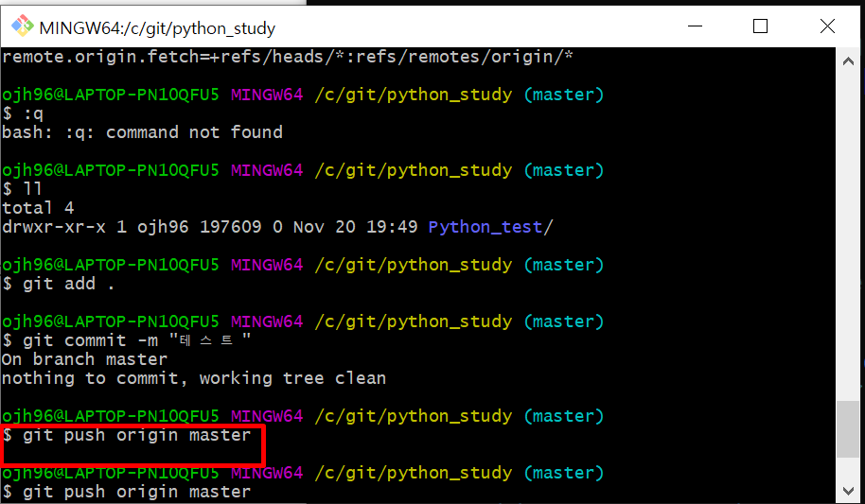Click the 'total 4' output line

click(38, 208)
